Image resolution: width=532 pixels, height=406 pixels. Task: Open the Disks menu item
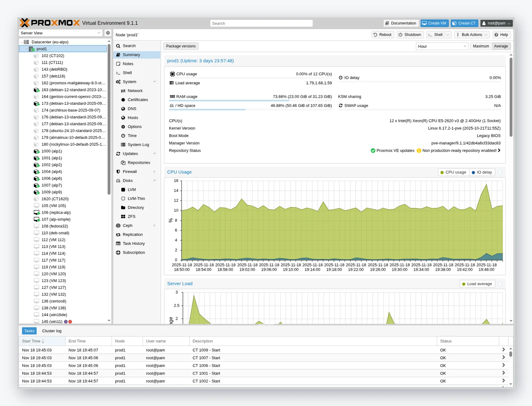click(x=137, y=181)
